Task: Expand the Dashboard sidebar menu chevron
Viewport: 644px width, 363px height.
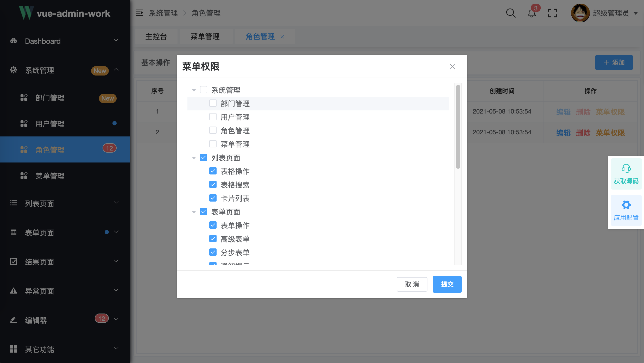Action: [x=116, y=40]
